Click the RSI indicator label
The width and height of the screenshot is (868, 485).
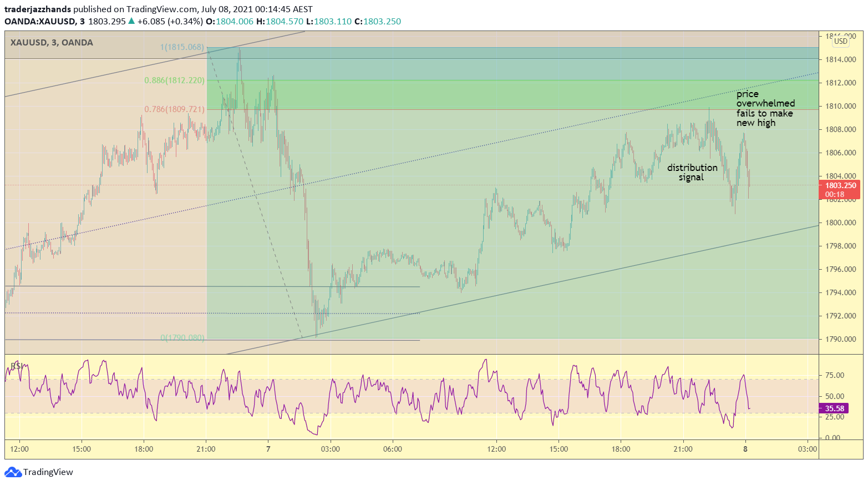(x=17, y=366)
